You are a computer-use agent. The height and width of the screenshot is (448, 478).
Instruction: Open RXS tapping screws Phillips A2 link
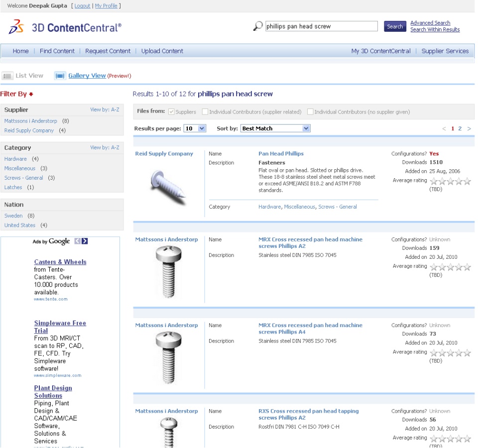(x=309, y=415)
